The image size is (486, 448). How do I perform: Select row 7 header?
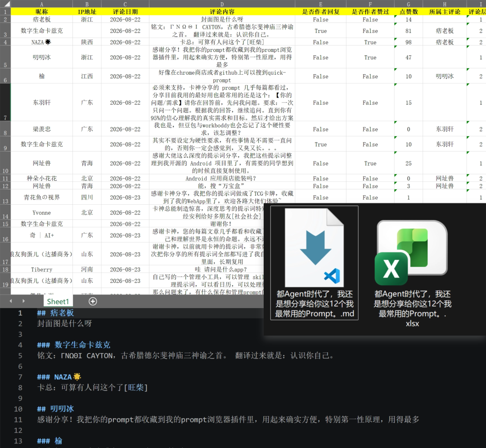(5, 102)
